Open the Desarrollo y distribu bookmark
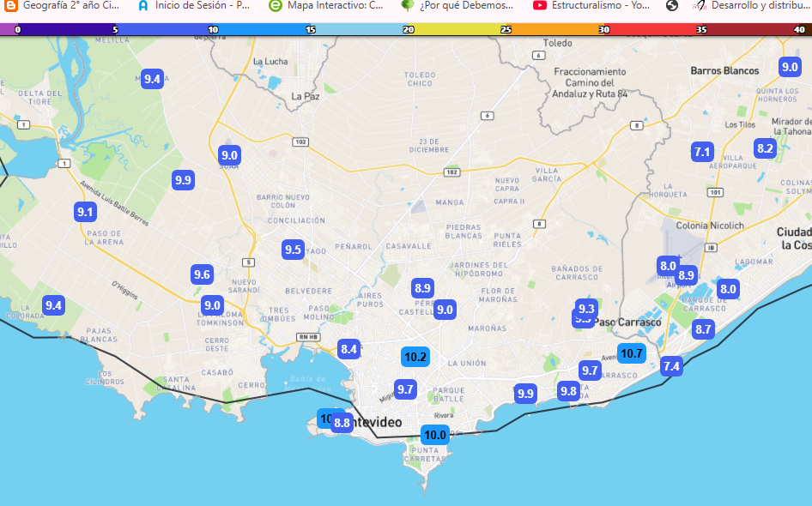The height and width of the screenshot is (506, 812). click(752, 6)
